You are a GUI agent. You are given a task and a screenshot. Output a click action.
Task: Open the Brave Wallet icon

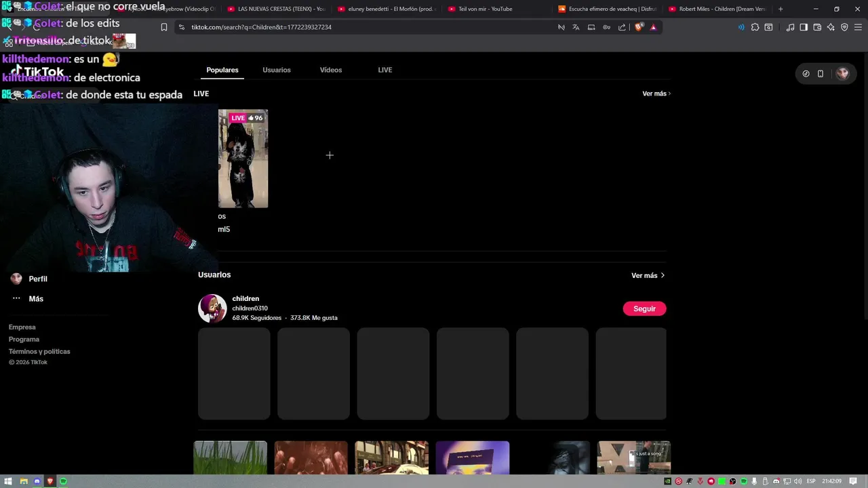[x=817, y=27]
